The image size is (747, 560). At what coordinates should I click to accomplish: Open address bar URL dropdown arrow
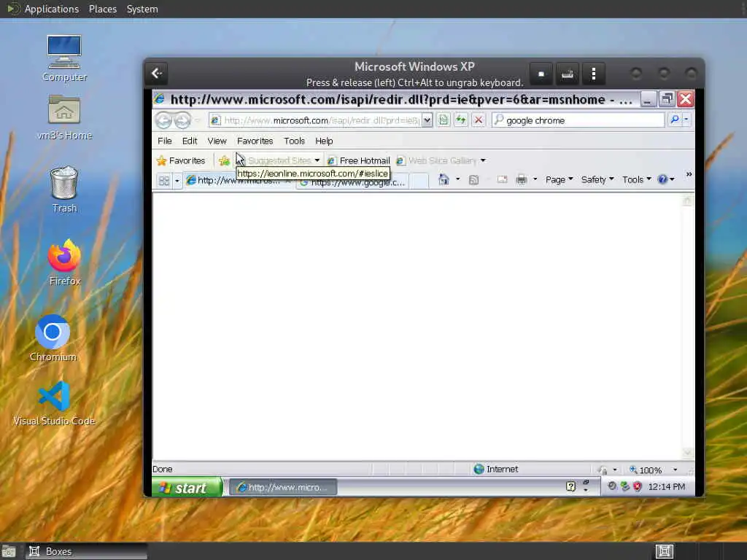pyautogui.click(x=427, y=120)
